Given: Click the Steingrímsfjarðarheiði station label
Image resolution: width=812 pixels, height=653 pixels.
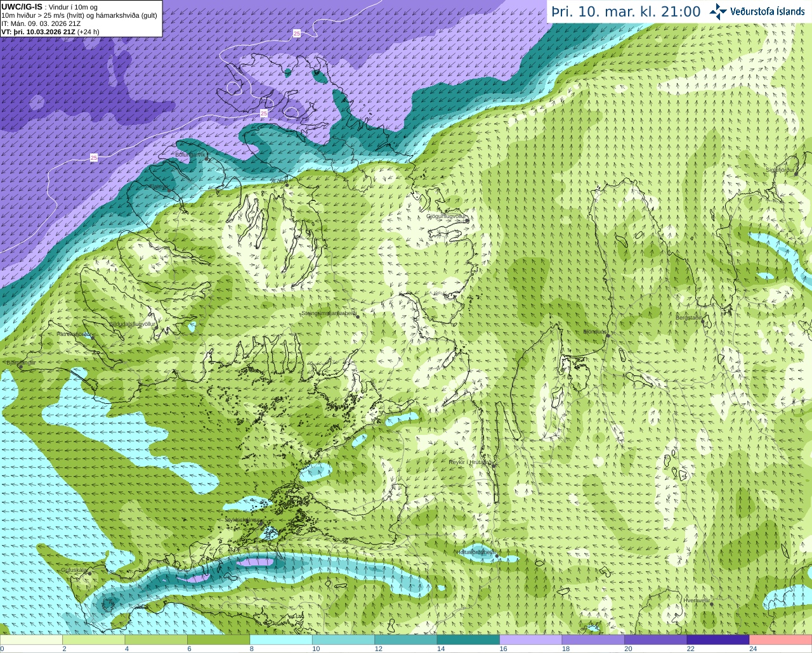Looking at the screenshot, I should [x=329, y=313].
